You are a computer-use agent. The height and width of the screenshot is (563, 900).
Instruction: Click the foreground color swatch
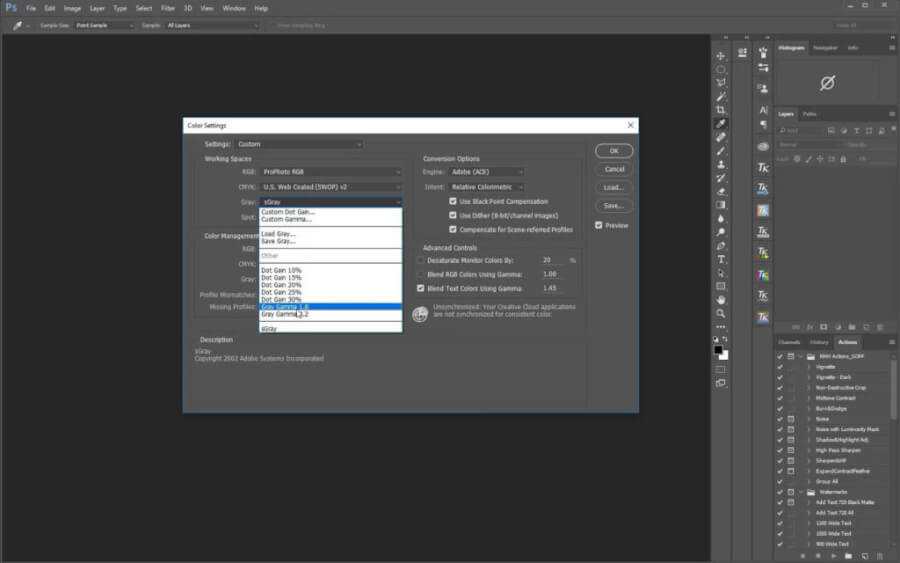(717, 350)
